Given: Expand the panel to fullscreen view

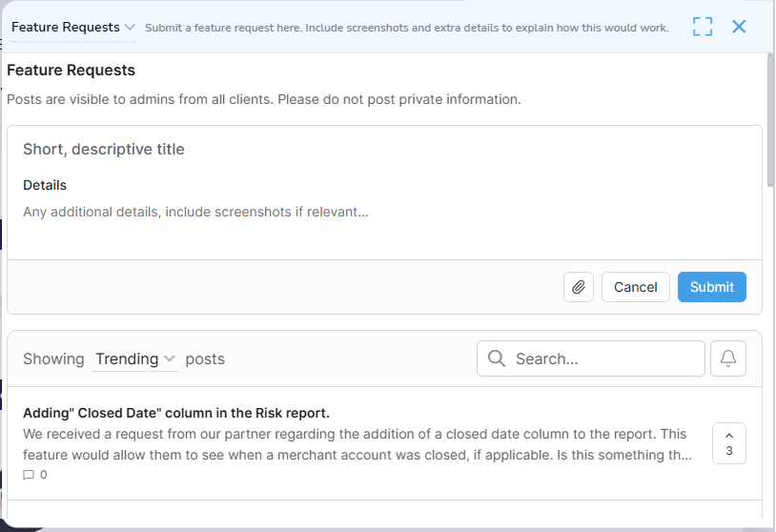Looking at the screenshot, I should tap(703, 27).
